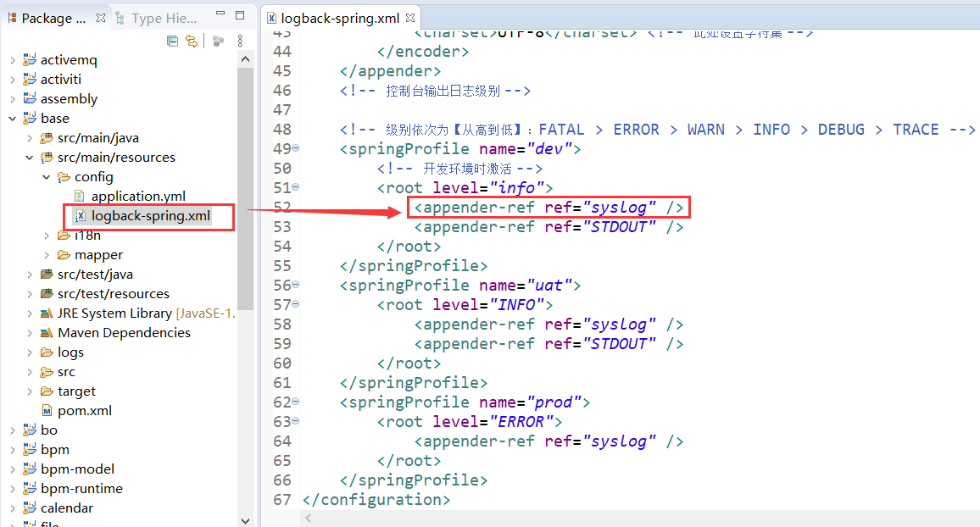Collapse springProfile dev fold at line 49
This screenshot has width=980, height=527.
pyautogui.click(x=296, y=148)
